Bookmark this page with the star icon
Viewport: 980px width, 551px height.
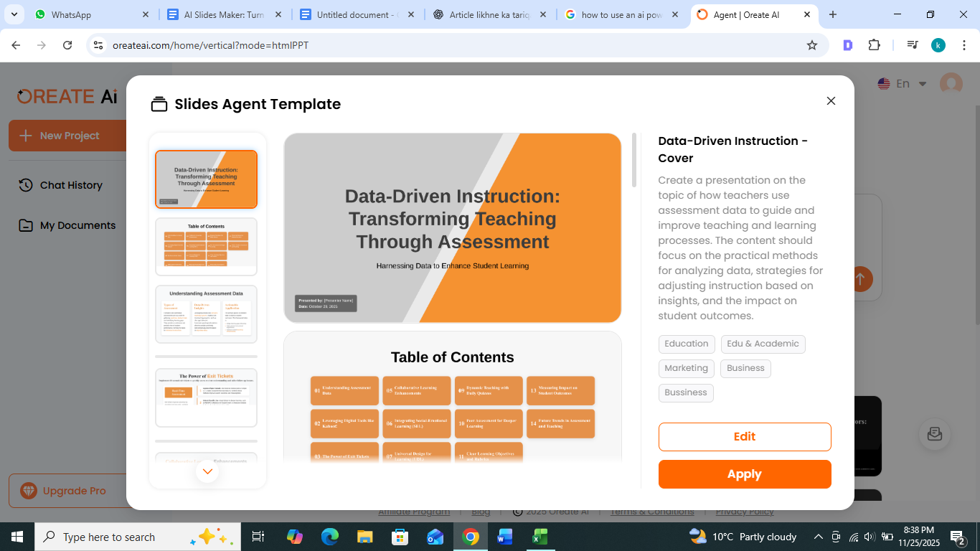tap(812, 45)
